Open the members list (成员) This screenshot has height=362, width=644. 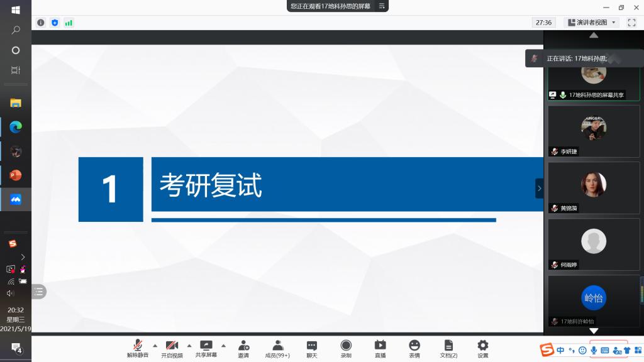(277, 349)
